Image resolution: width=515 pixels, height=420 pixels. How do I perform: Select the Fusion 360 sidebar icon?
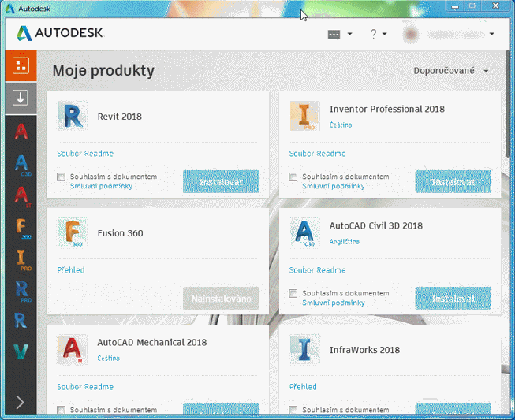[x=23, y=229]
